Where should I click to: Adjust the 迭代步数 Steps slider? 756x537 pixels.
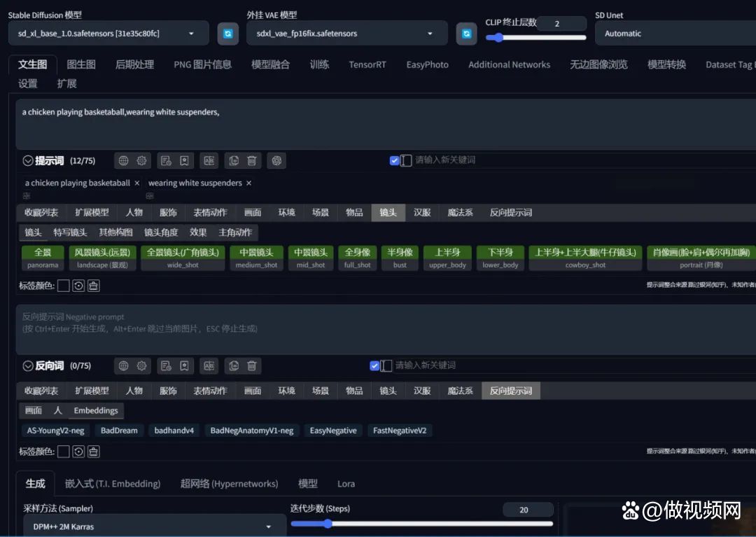422,524
